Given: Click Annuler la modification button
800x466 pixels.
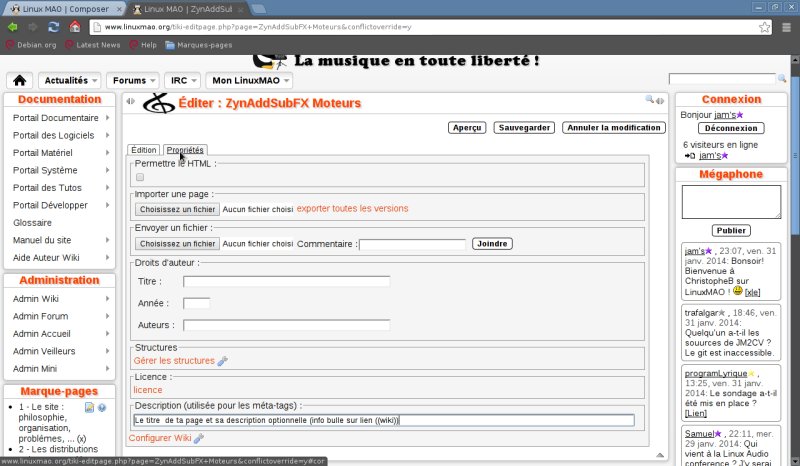Looking at the screenshot, I should click(614, 128).
